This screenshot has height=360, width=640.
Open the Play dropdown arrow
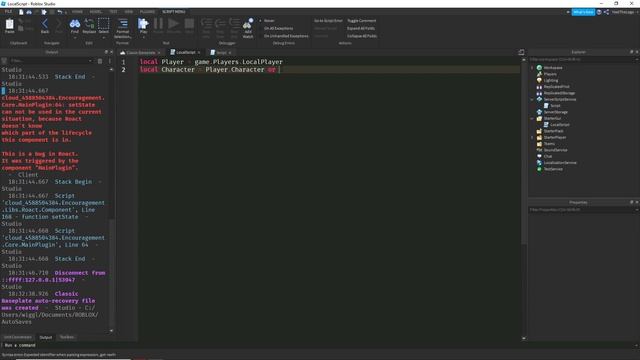point(143,38)
